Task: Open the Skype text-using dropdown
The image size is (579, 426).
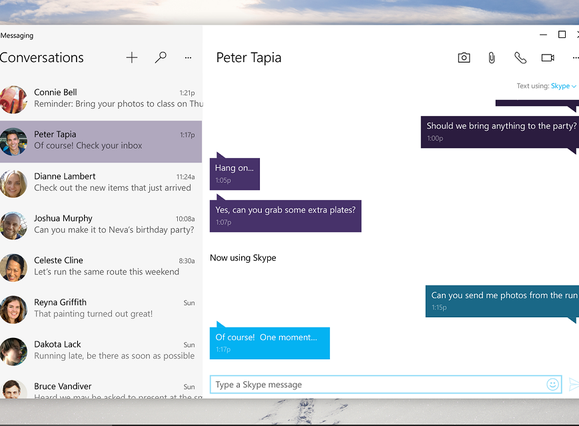Action: click(563, 86)
